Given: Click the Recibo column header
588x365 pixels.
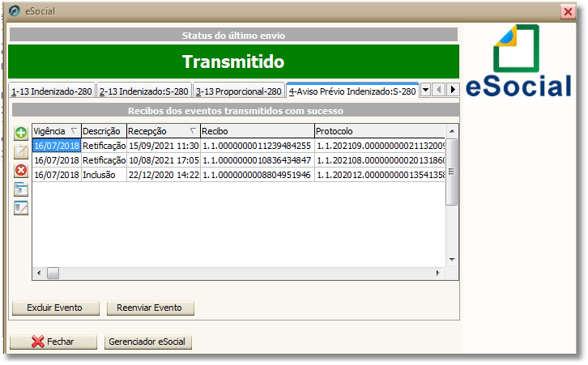Looking at the screenshot, I should (258, 131).
